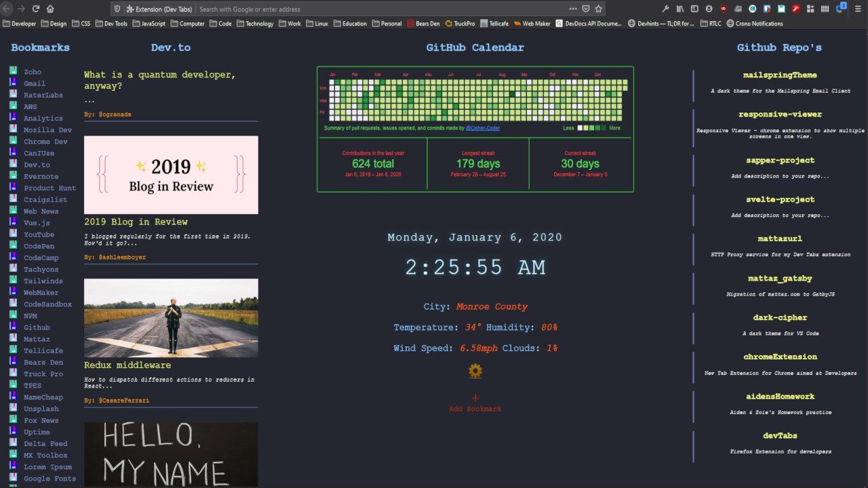
Task: Open the chromeExtension repo link
Action: coord(780,357)
